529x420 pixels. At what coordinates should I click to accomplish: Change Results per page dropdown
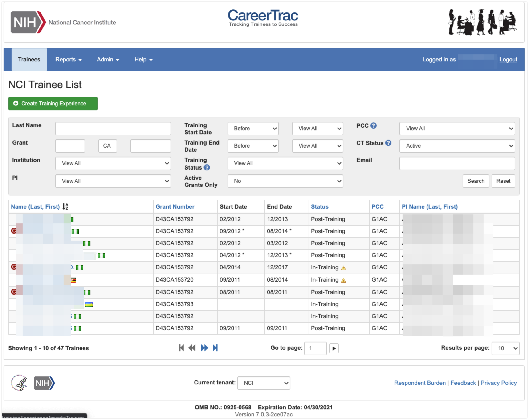tap(505, 348)
